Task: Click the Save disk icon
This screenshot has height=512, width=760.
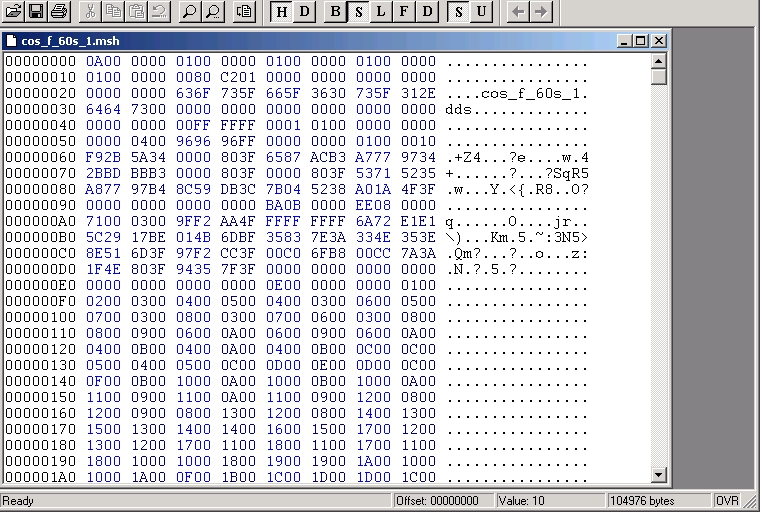Action: click(x=36, y=12)
